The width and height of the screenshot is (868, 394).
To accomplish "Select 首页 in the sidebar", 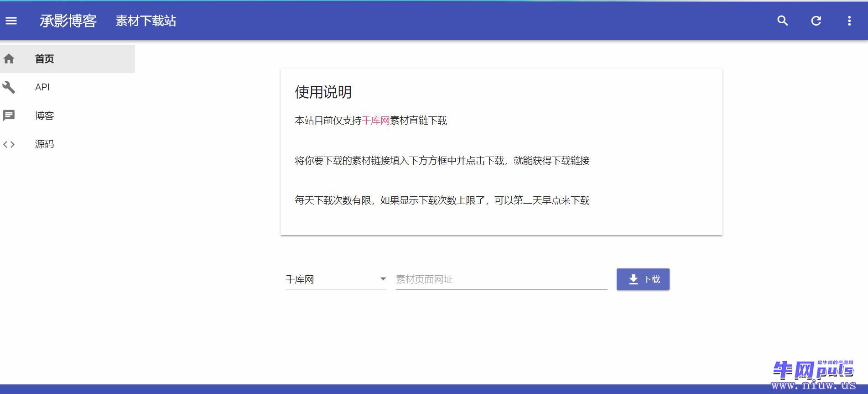I will click(68, 59).
